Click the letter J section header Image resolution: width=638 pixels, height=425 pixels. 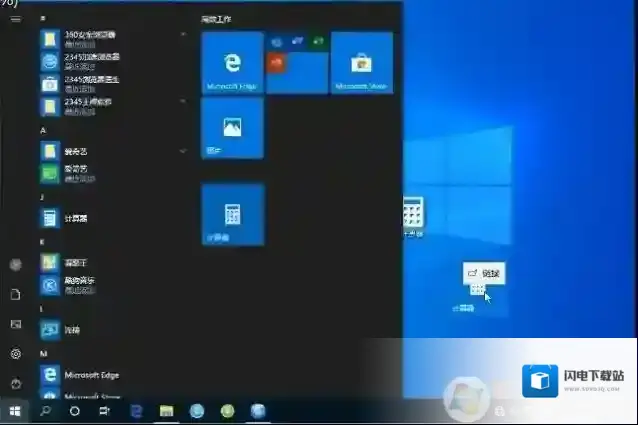(x=42, y=197)
